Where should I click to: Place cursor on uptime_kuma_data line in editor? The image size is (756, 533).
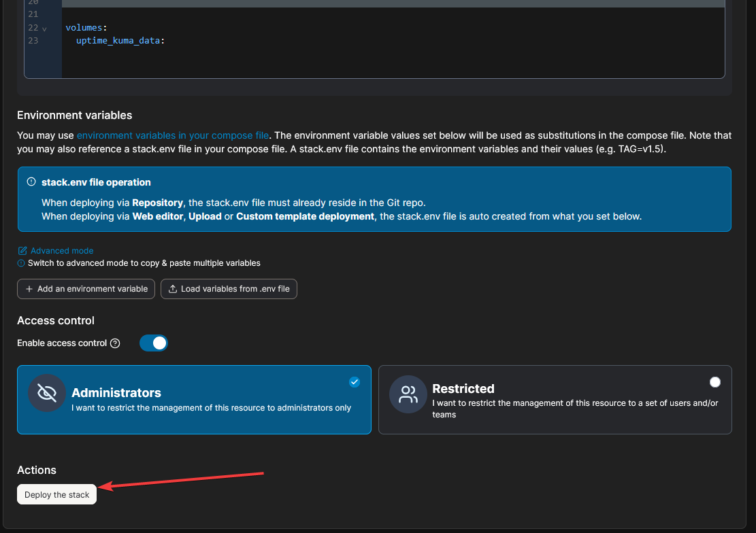point(121,41)
